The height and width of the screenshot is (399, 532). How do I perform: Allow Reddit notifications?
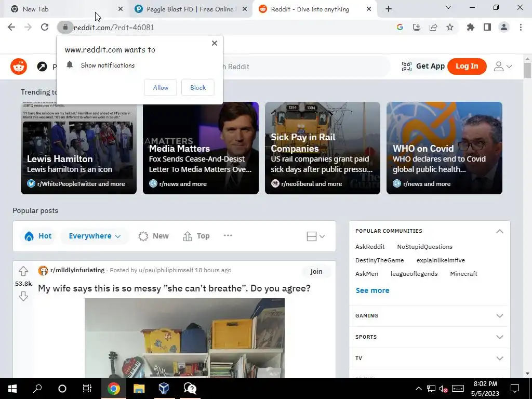(161, 87)
